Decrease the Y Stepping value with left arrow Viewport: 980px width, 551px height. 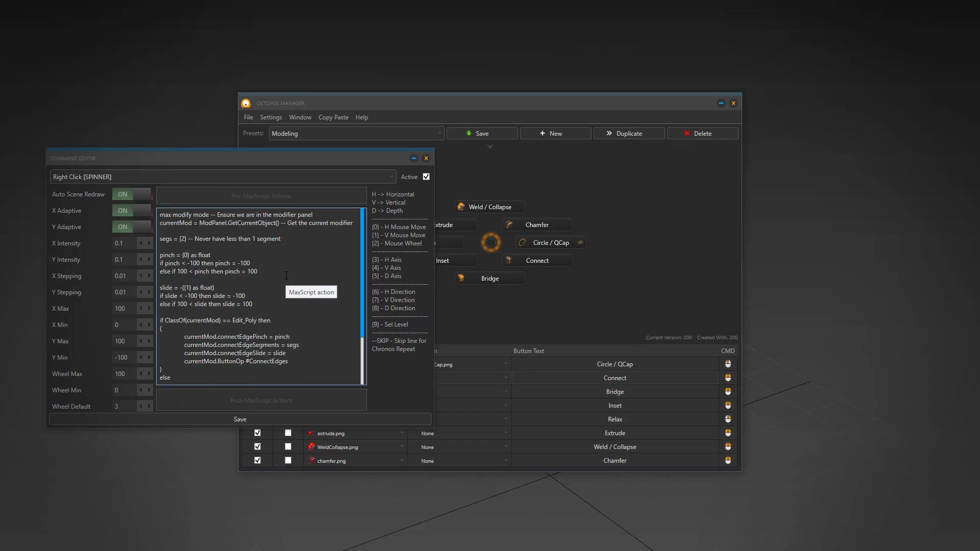[141, 292]
